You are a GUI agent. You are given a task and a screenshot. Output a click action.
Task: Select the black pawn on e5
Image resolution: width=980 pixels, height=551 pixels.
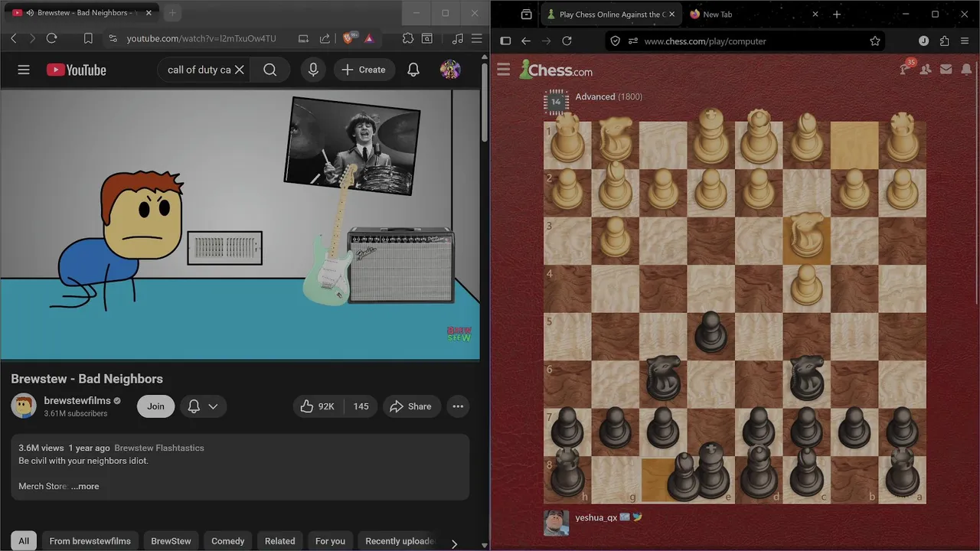[x=711, y=333]
